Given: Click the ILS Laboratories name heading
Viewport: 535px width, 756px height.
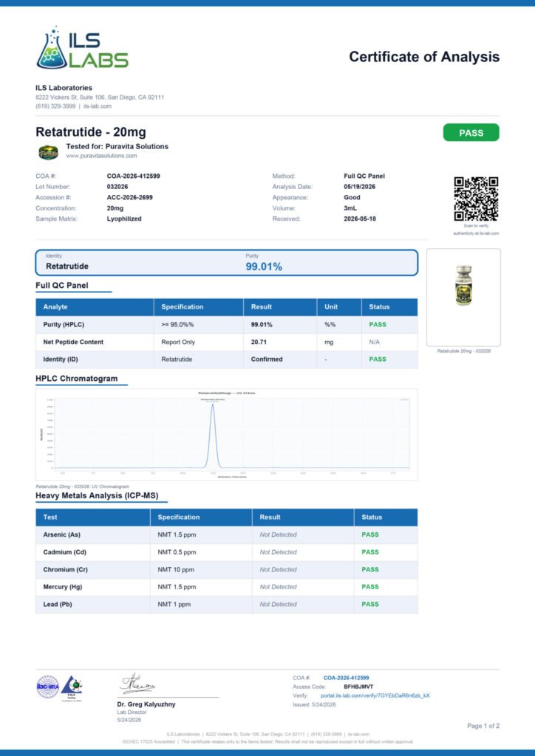Looking at the screenshot, I should (x=64, y=88).
